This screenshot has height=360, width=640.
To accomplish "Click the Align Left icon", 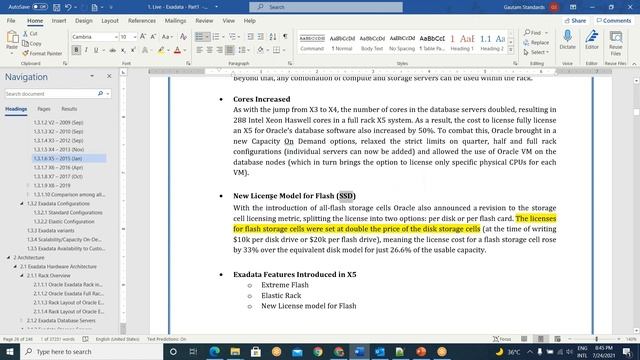I will [x=199, y=50].
